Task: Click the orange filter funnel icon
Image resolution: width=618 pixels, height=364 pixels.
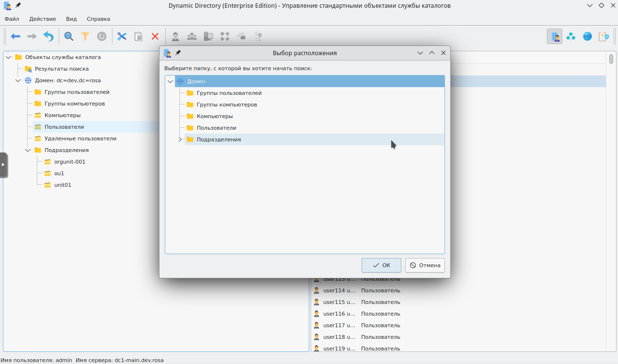Action: (85, 36)
